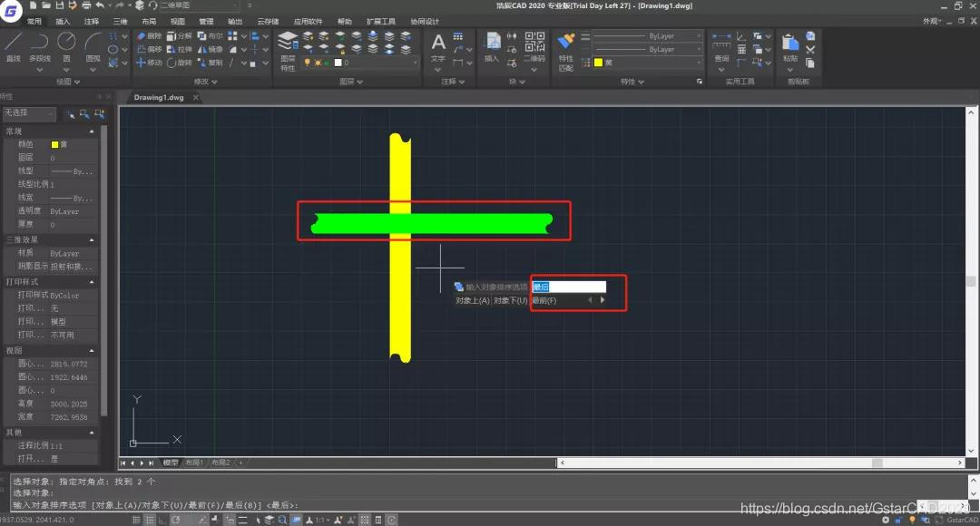Click the Save icon in quick access toolbar
The image size is (980, 526).
(59, 5)
